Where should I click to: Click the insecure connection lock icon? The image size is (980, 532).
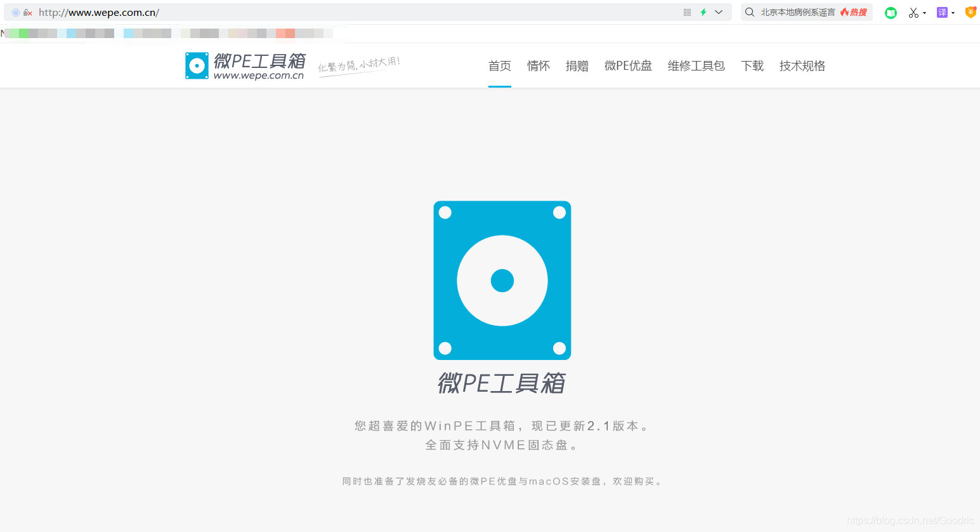(x=27, y=13)
